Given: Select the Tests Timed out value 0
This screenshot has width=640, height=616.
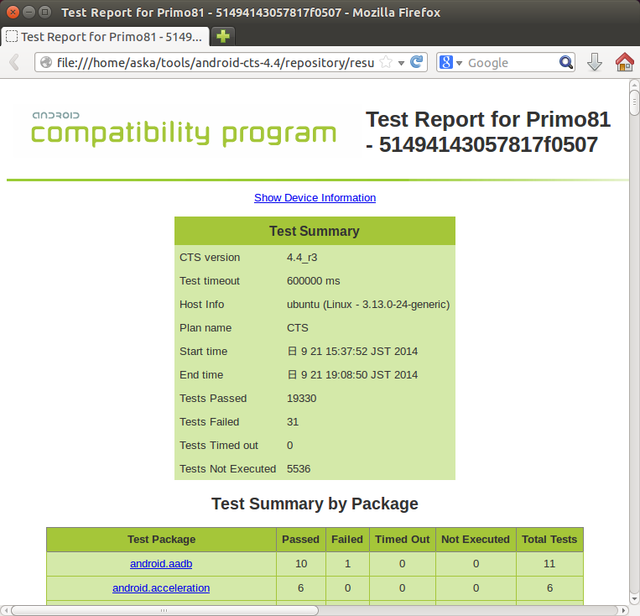Looking at the screenshot, I should pyautogui.click(x=289, y=445).
